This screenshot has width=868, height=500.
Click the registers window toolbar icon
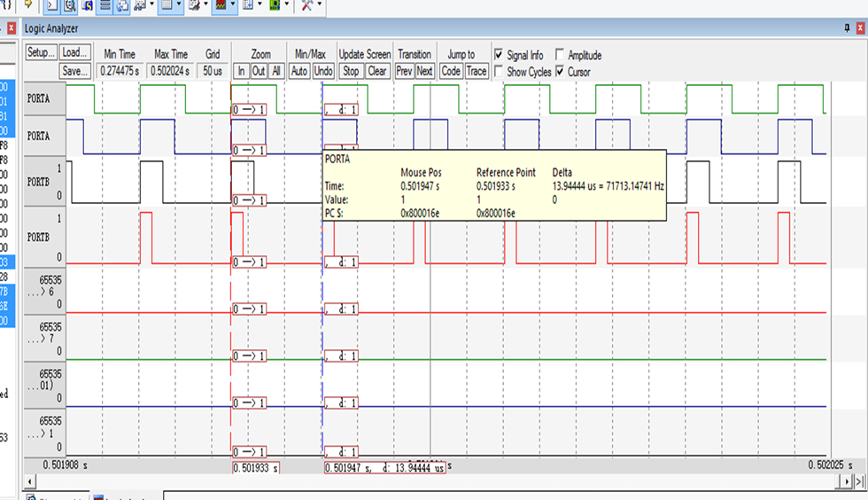click(x=105, y=5)
